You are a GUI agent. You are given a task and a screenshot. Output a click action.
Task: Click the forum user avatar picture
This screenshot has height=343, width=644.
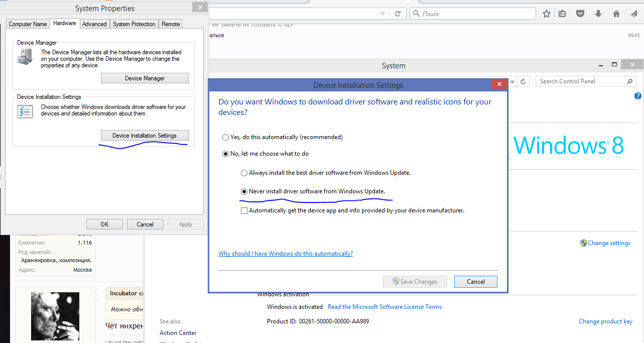[x=55, y=316]
